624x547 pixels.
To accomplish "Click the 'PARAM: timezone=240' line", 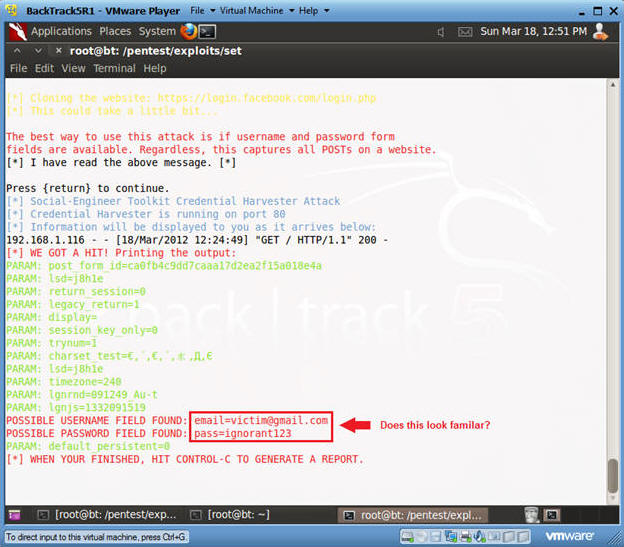I will [x=64, y=382].
